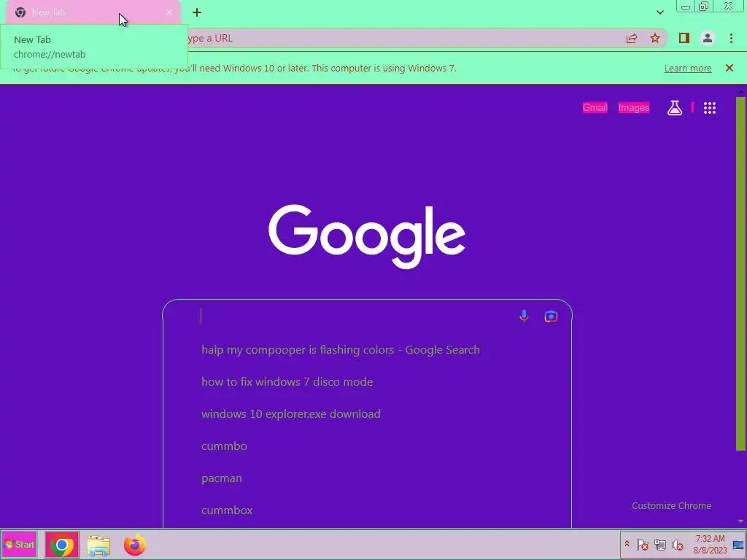
Task: Search by image with camera icon
Action: 551,316
